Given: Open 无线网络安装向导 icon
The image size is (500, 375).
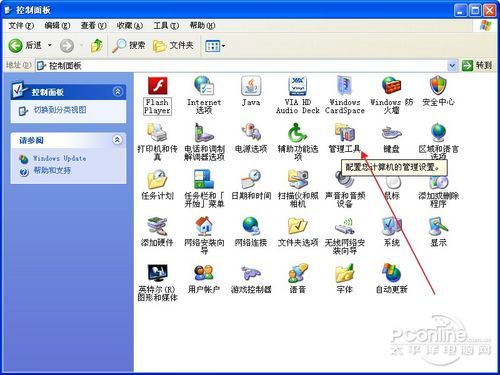Looking at the screenshot, I should [x=345, y=226].
